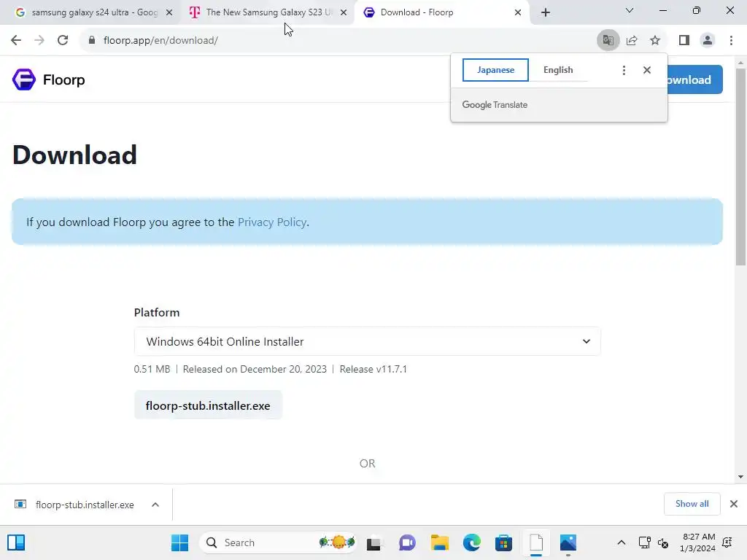Launch Microsoft Edge from the taskbar
The image size is (747, 560).
tap(472, 542)
